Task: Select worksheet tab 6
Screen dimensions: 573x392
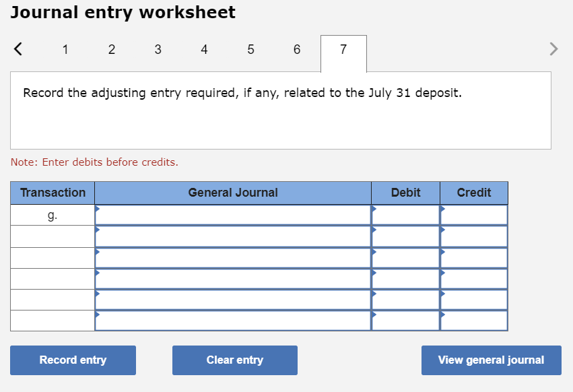Action: click(297, 49)
